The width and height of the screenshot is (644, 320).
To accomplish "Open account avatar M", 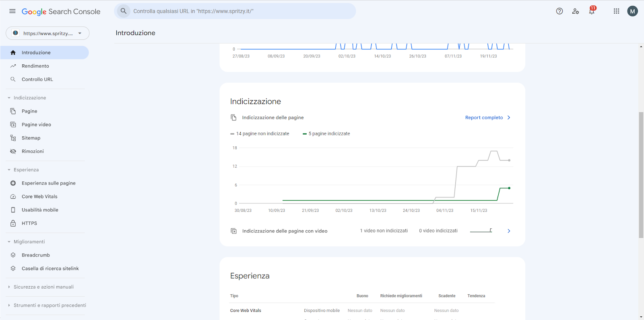I will click(x=632, y=11).
